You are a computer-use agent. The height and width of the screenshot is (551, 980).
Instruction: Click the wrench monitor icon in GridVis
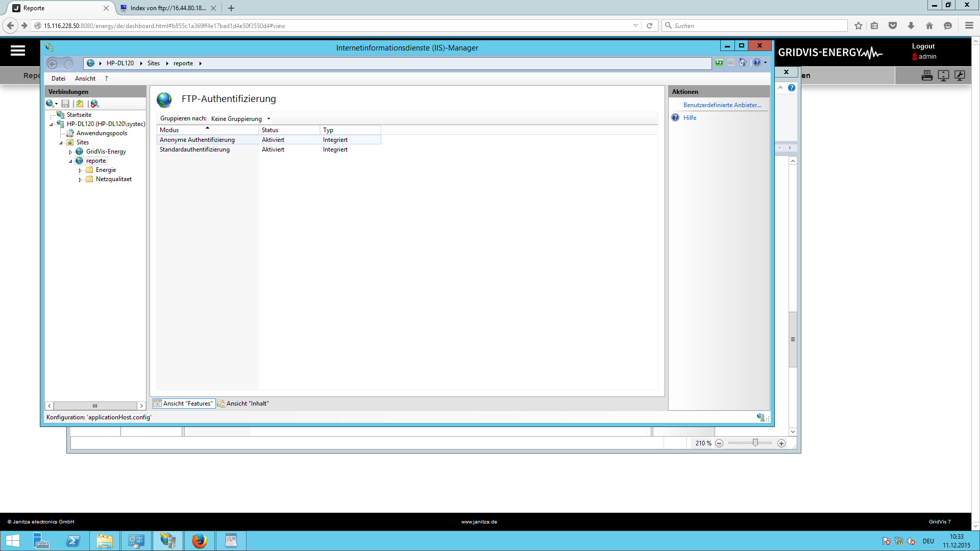[x=960, y=76]
